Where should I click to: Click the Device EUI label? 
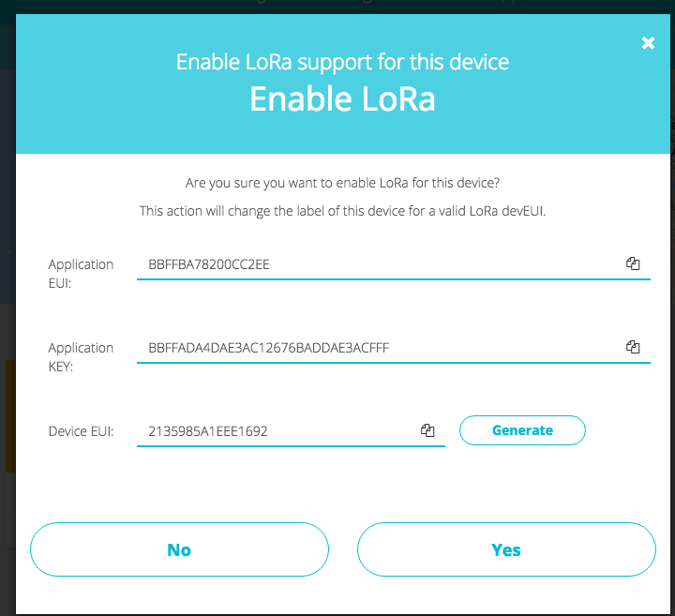[81, 431]
